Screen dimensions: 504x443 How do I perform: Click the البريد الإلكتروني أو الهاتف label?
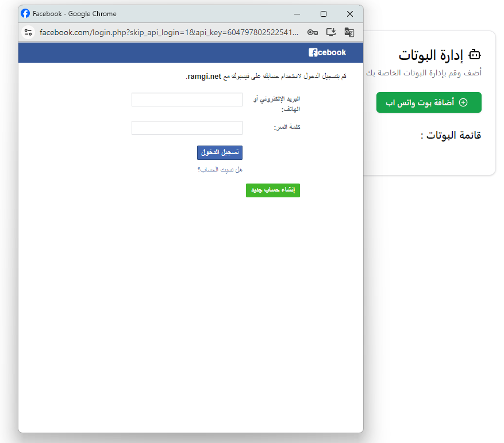pyautogui.click(x=276, y=104)
